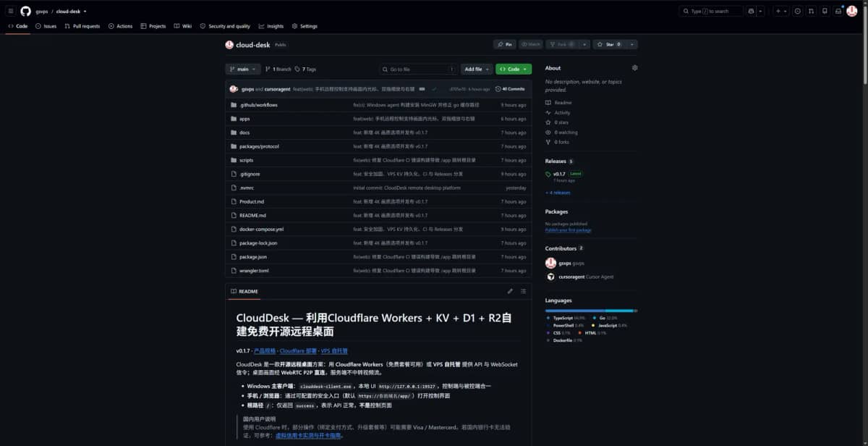
Task: Open the docker-compose.yml file
Action: click(261, 229)
